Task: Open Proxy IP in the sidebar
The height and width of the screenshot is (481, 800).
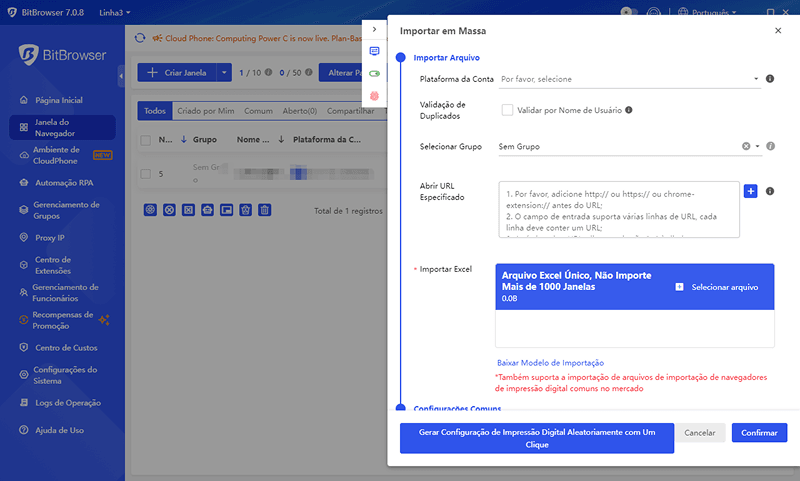Action: click(x=49, y=238)
